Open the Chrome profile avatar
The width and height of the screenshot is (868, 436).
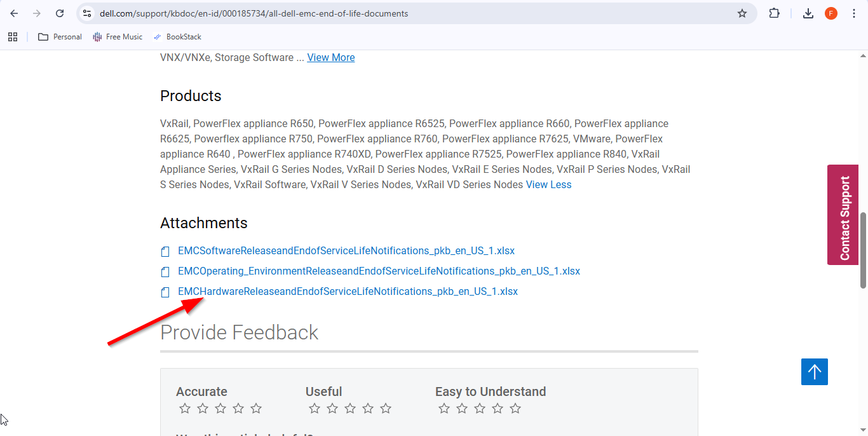pyautogui.click(x=831, y=13)
